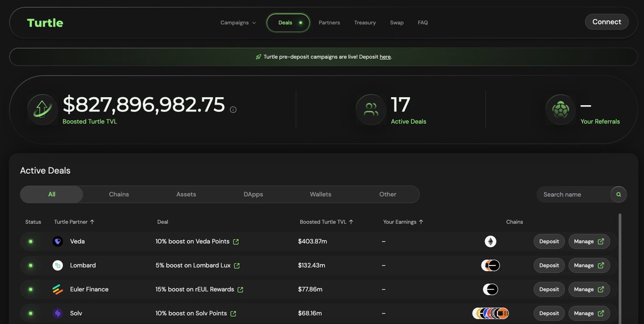Click the Euler Finance status indicator

(x=31, y=289)
